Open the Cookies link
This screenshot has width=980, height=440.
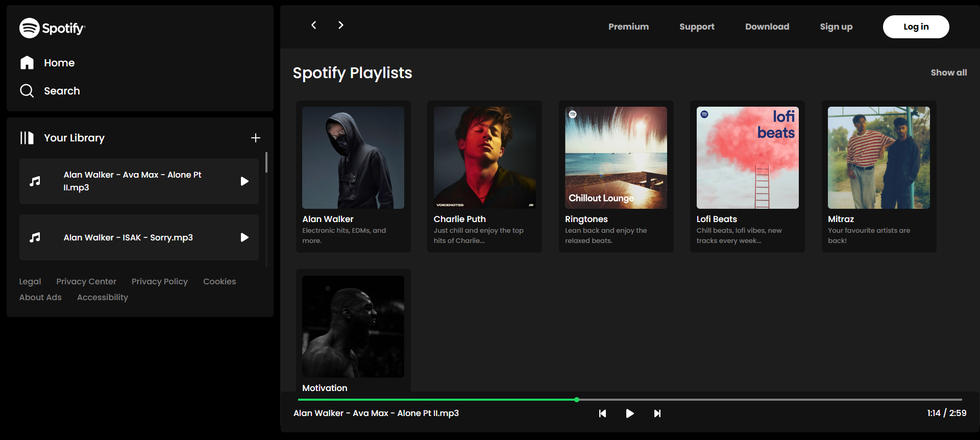coord(219,282)
